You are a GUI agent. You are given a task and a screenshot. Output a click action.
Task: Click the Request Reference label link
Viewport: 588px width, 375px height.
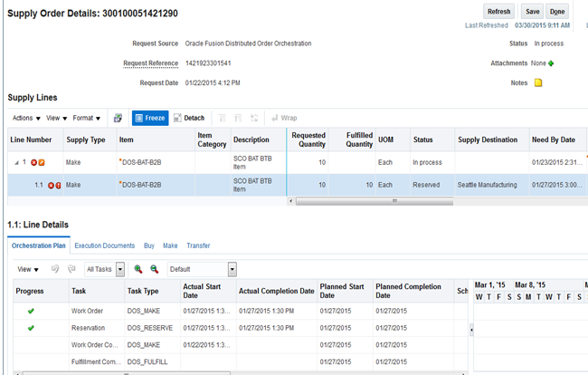pyautogui.click(x=151, y=63)
